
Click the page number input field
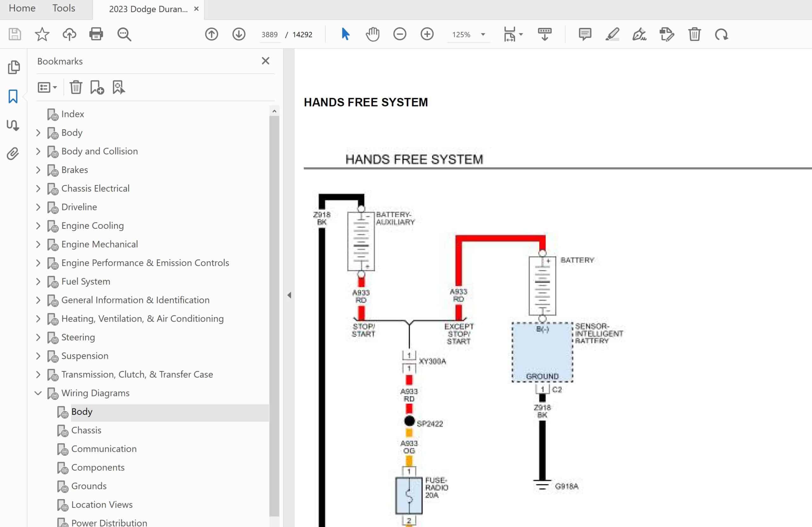coord(269,35)
